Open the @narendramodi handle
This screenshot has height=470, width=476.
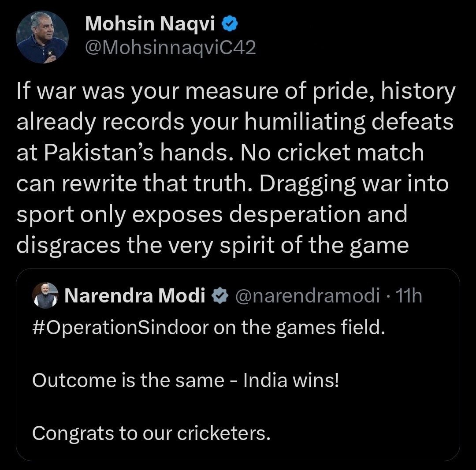coord(307,296)
